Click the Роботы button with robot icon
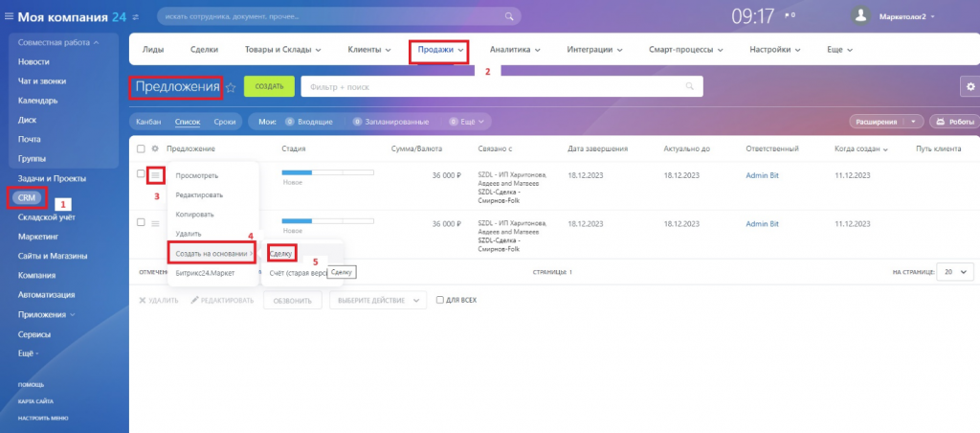The height and width of the screenshot is (433, 980). [x=953, y=122]
